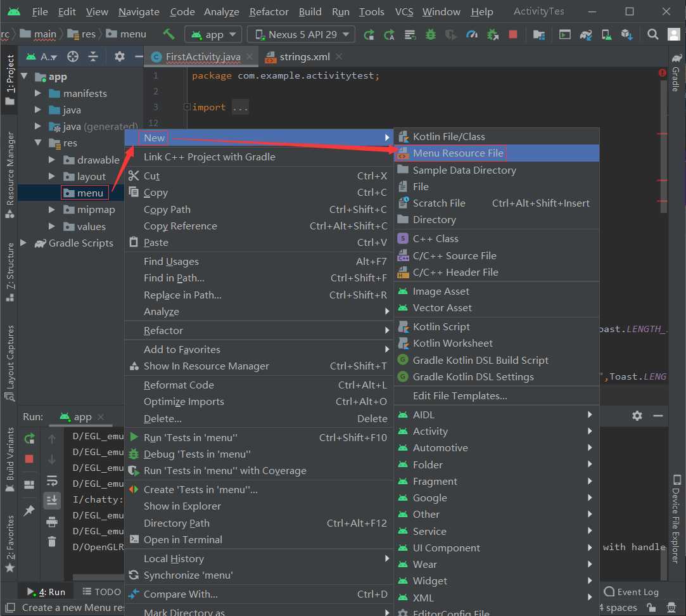Toggle the 2: Favorites tool window

10,544
